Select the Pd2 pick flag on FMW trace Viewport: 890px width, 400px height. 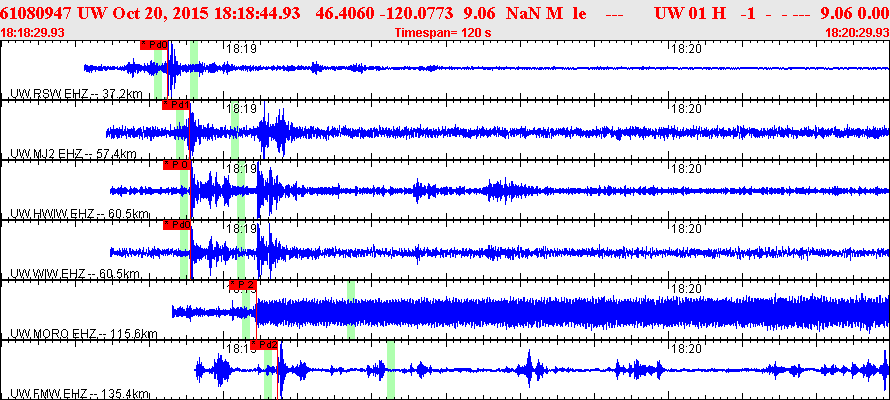click(x=264, y=345)
